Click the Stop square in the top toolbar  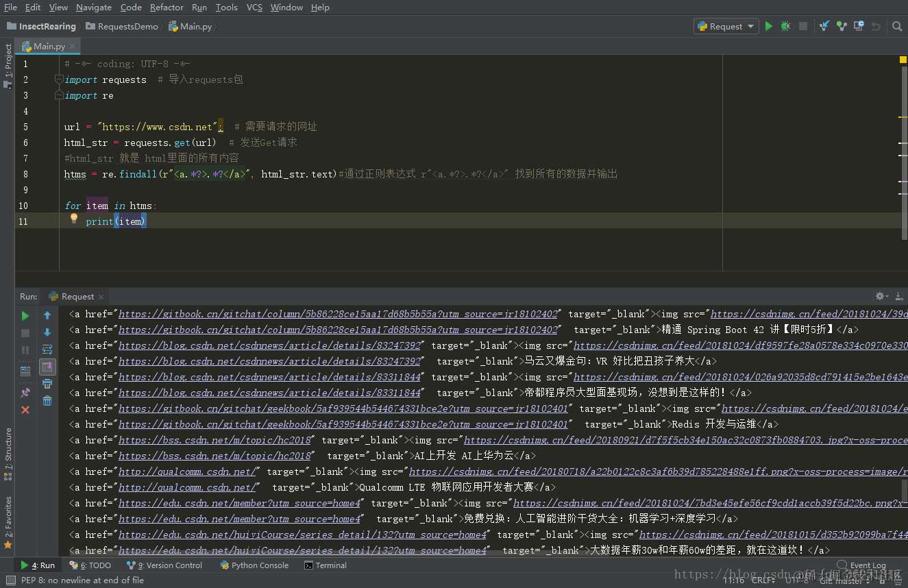click(803, 26)
